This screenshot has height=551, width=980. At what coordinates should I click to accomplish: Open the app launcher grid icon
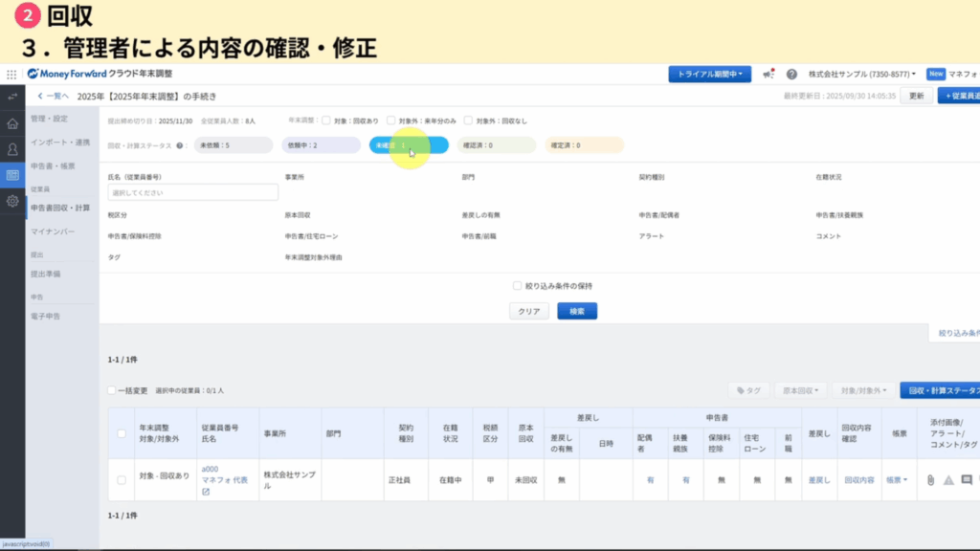[x=11, y=74]
